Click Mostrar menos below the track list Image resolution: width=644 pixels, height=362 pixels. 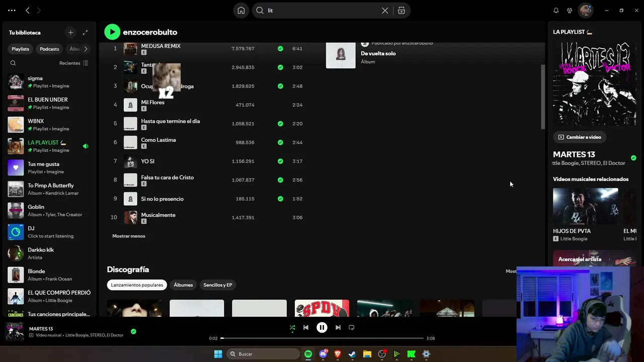click(129, 236)
